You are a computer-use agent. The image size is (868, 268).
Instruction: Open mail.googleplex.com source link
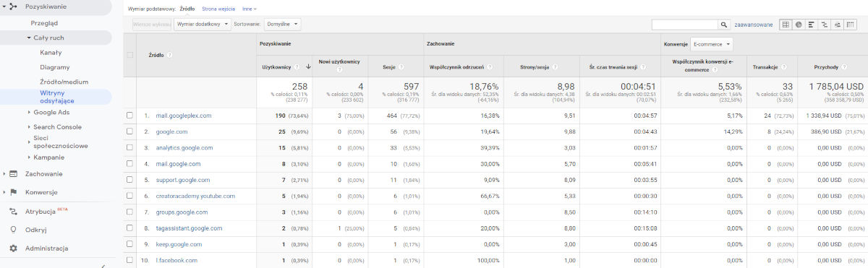(184, 116)
